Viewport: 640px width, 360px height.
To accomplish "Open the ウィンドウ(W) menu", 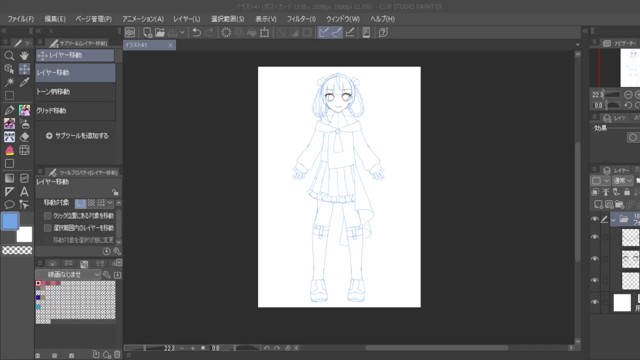I will click(343, 19).
